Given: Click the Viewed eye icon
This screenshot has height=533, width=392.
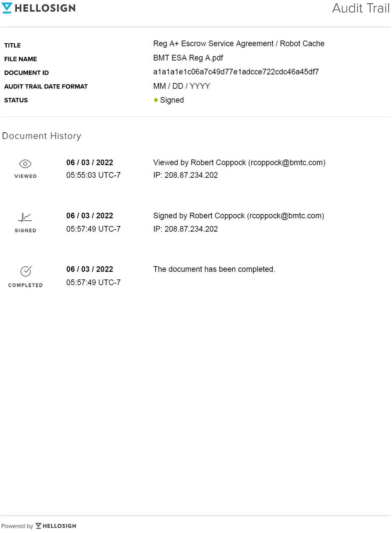Looking at the screenshot, I should click(x=25, y=164).
